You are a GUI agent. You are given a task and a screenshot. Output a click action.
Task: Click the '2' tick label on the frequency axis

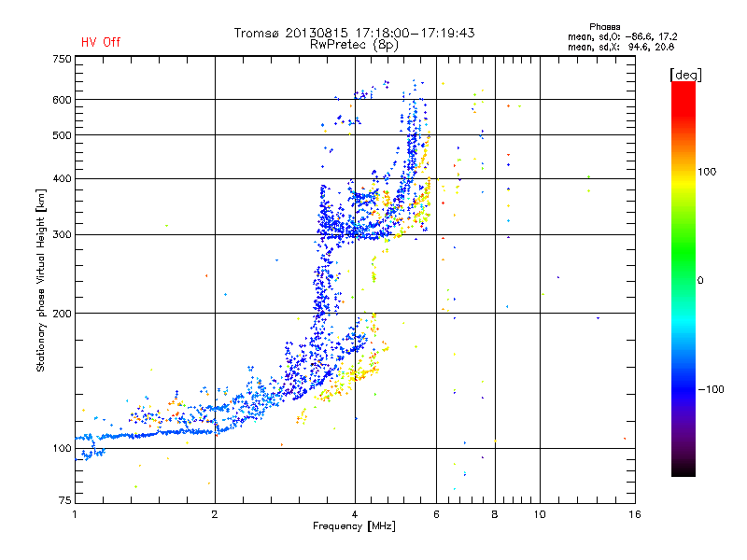click(215, 514)
